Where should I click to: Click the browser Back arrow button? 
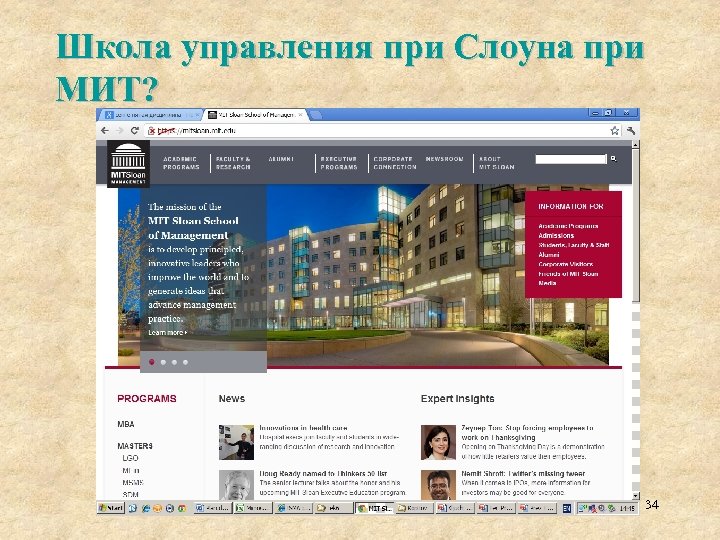105,131
